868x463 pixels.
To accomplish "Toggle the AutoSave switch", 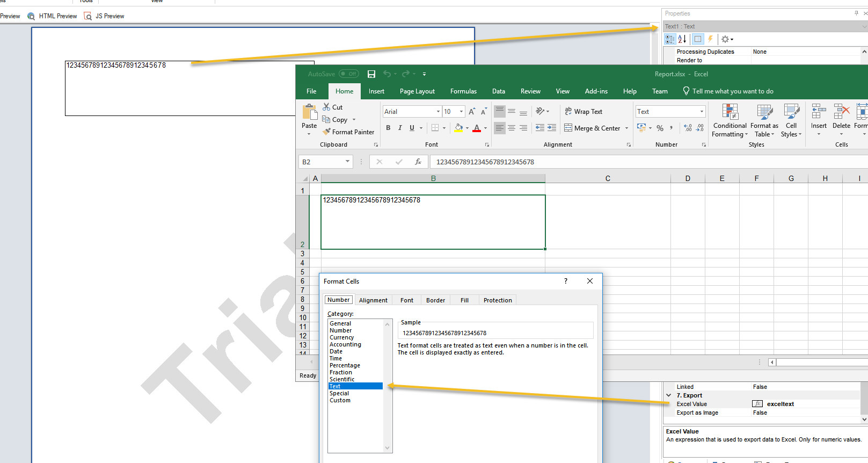I will (x=349, y=74).
